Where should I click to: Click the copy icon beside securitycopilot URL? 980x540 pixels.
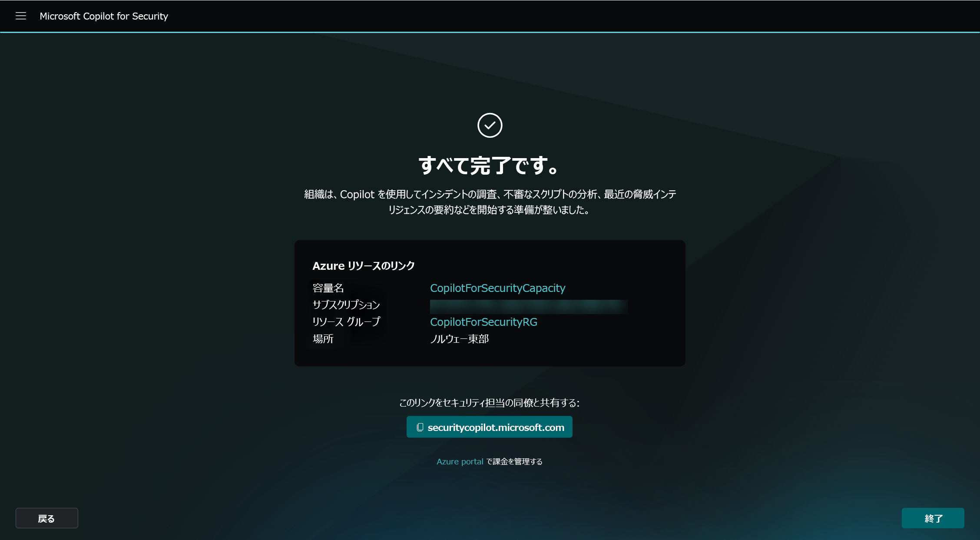click(420, 427)
